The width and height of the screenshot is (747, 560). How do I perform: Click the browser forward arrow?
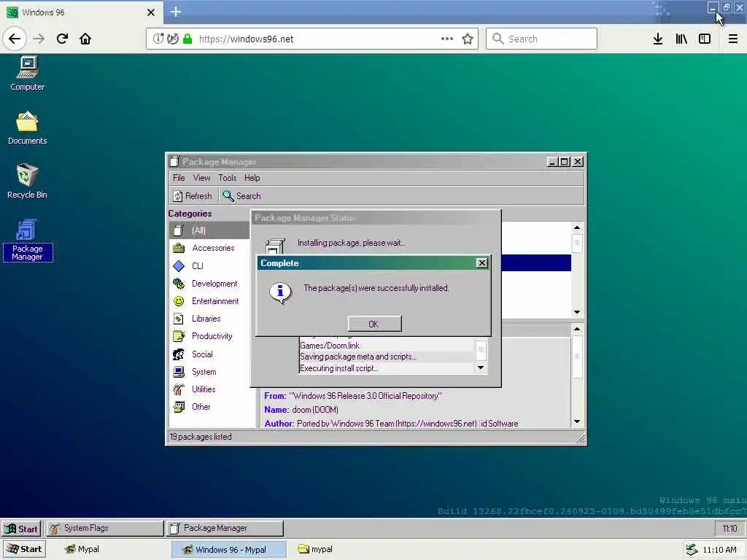coord(39,39)
